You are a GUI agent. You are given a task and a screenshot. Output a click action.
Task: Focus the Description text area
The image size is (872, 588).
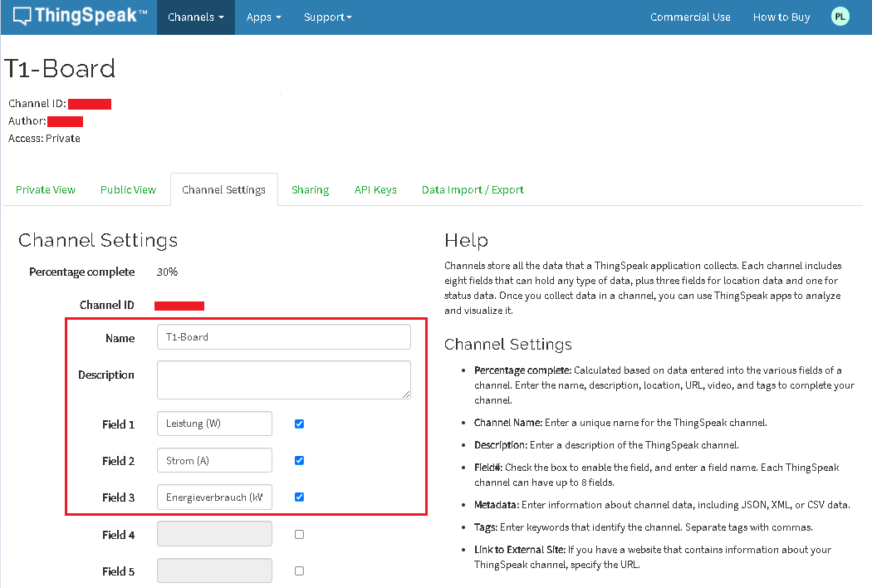pos(283,380)
